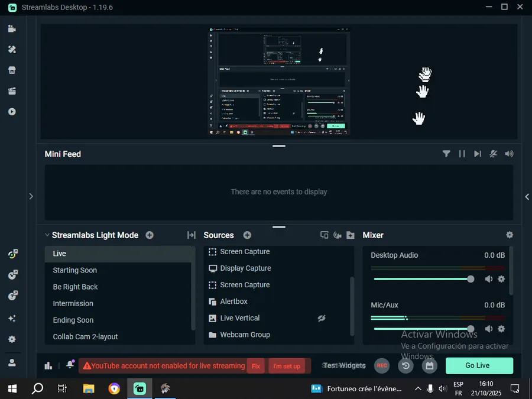The image size is (532, 399).
Task: Open Mic/Aux settings gear
Action: tap(501, 329)
